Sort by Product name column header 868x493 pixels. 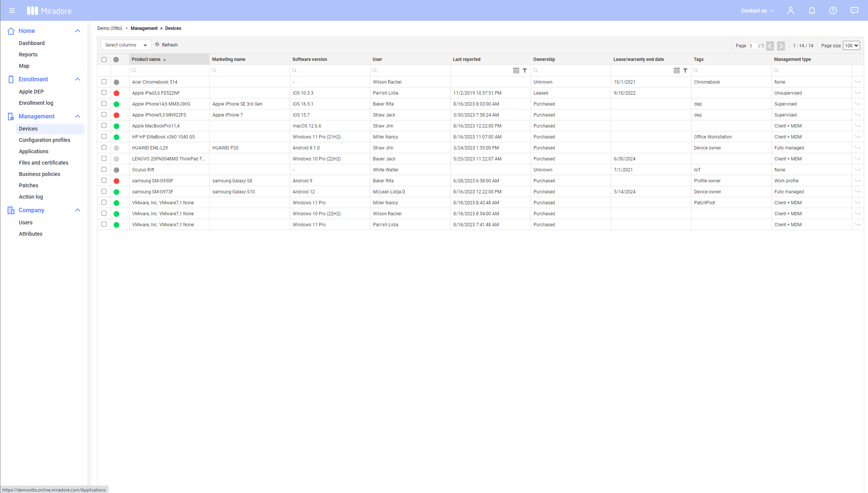pos(169,59)
